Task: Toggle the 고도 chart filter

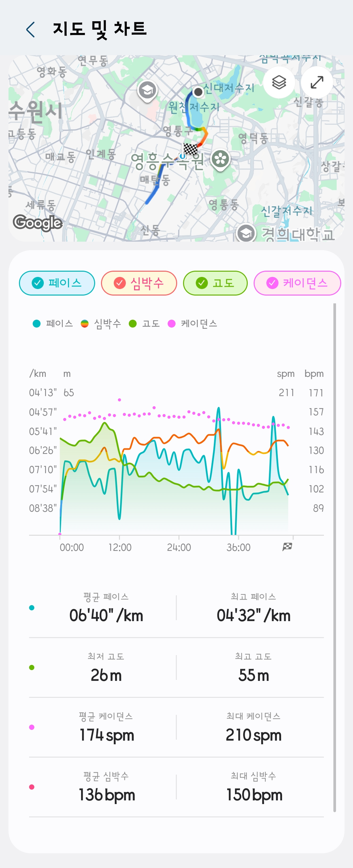Action: click(x=215, y=283)
